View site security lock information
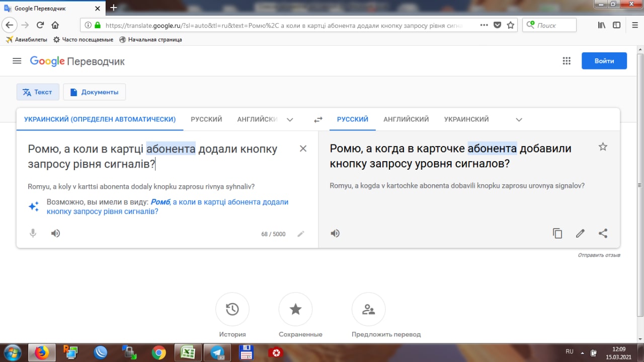 click(98, 25)
